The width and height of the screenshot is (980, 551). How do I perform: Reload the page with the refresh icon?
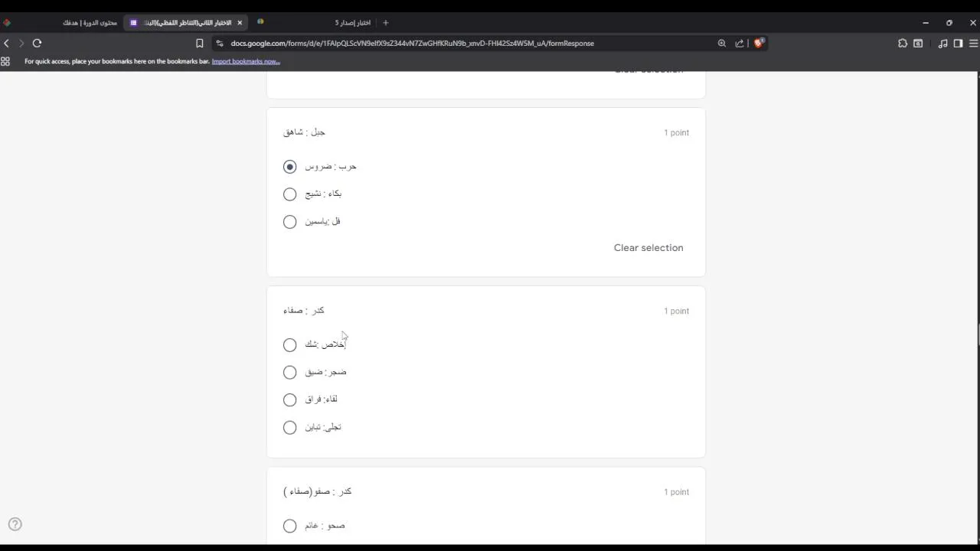pyautogui.click(x=37, y=44)
